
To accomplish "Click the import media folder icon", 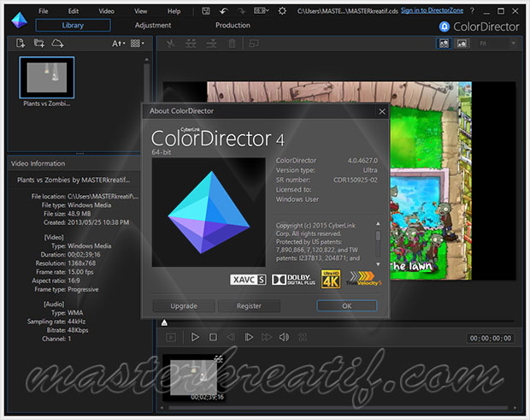I will (x=39, y=44).
